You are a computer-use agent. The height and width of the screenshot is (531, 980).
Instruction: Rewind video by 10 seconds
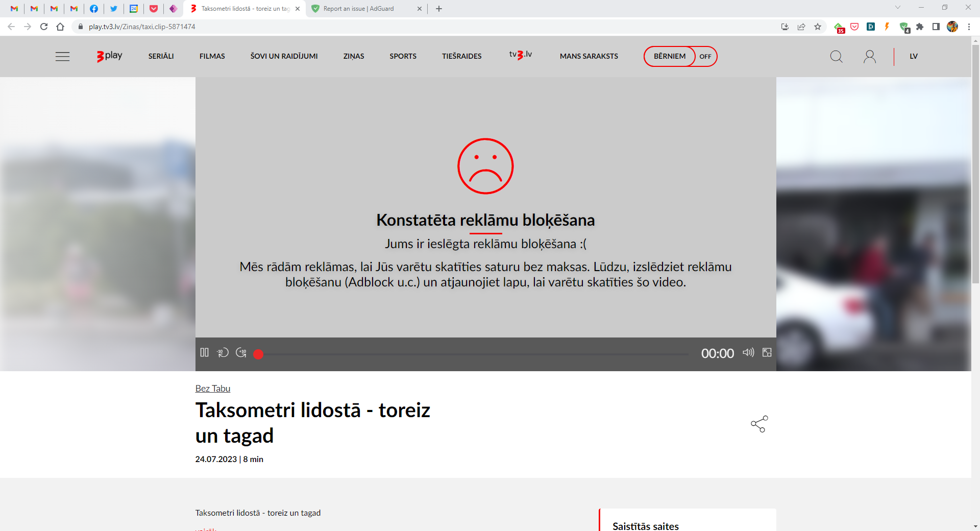click(x=223, y=352)
